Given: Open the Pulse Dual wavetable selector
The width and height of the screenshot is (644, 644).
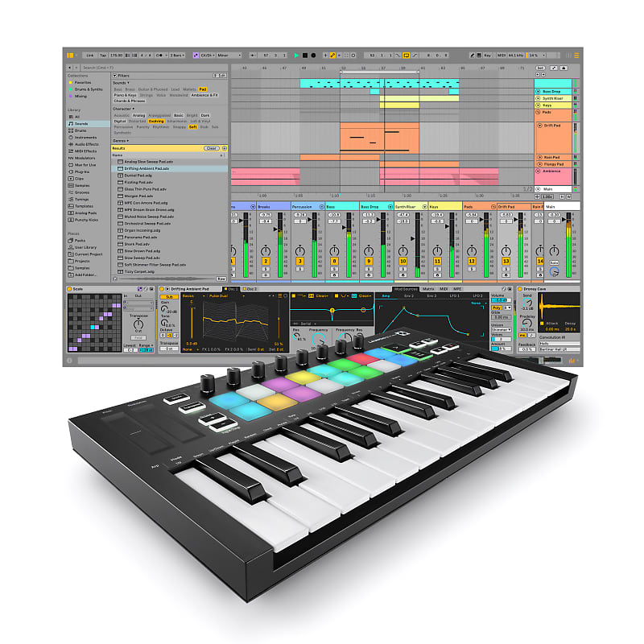Looking at the screenshot, I should point(217,297).
